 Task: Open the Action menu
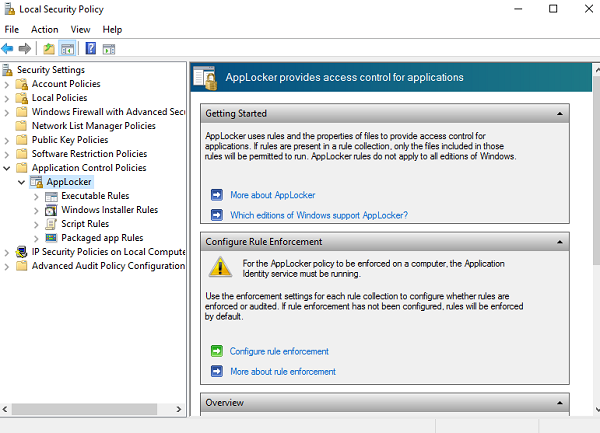(45, 29)
